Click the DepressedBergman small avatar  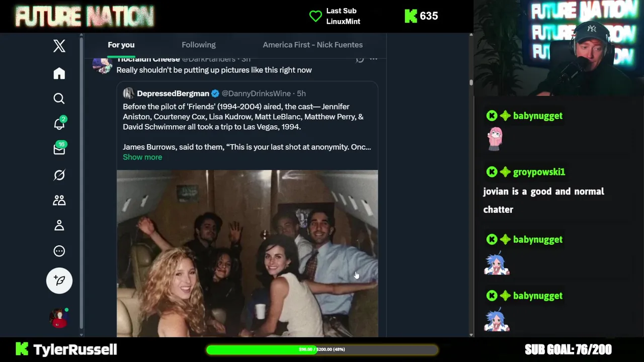coord(128,94)
